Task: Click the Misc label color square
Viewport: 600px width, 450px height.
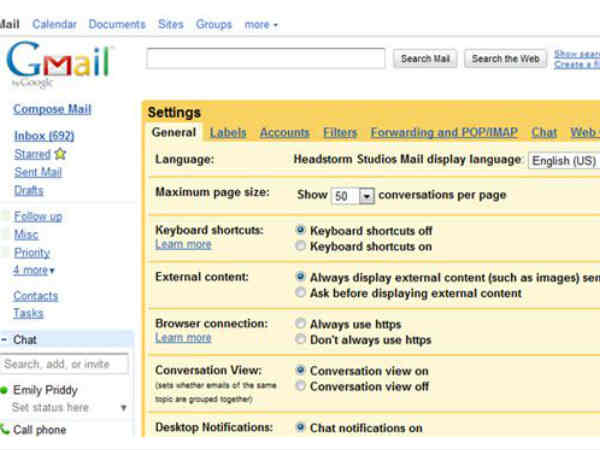Action: coord(5,234)
